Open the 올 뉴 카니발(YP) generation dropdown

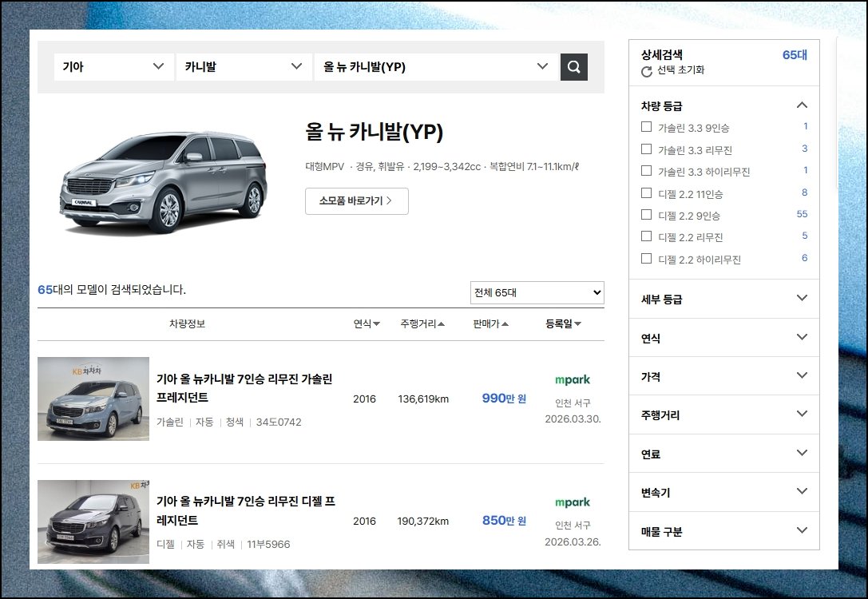coord(436,67)
